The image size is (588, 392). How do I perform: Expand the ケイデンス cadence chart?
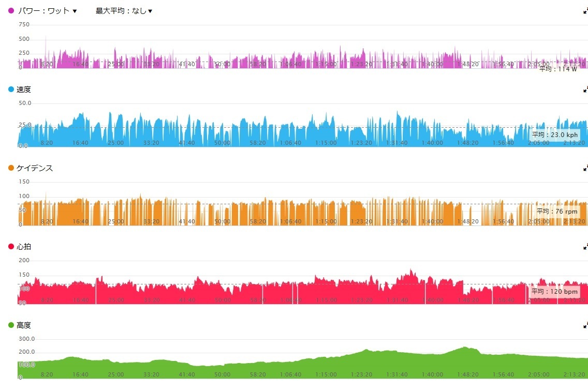point(585,168)
